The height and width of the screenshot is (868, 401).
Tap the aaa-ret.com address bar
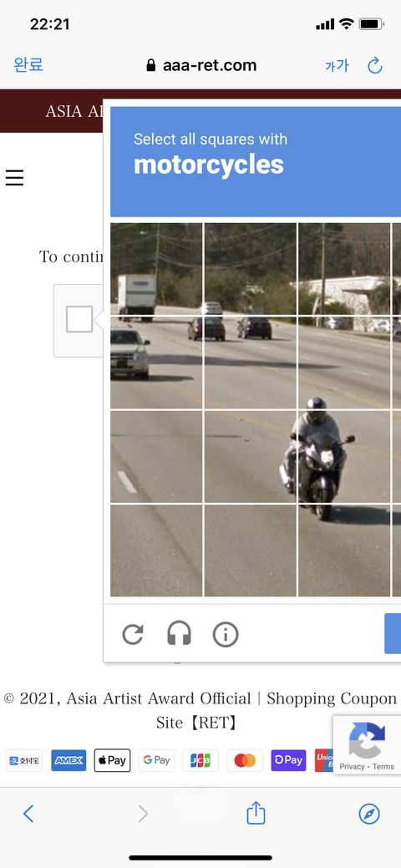(x=201, y=65)
